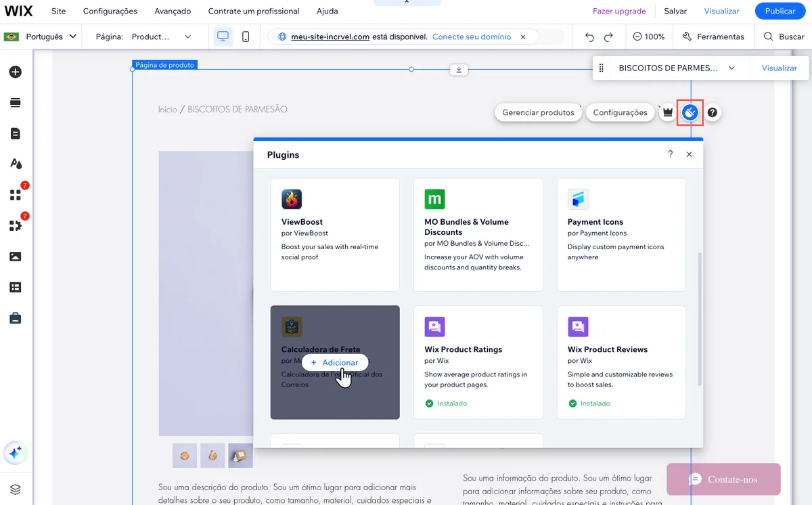812x505 pixels.
Task: Open the briefcase portfolio icon in sidebar
Action: [x=15, y=318]
